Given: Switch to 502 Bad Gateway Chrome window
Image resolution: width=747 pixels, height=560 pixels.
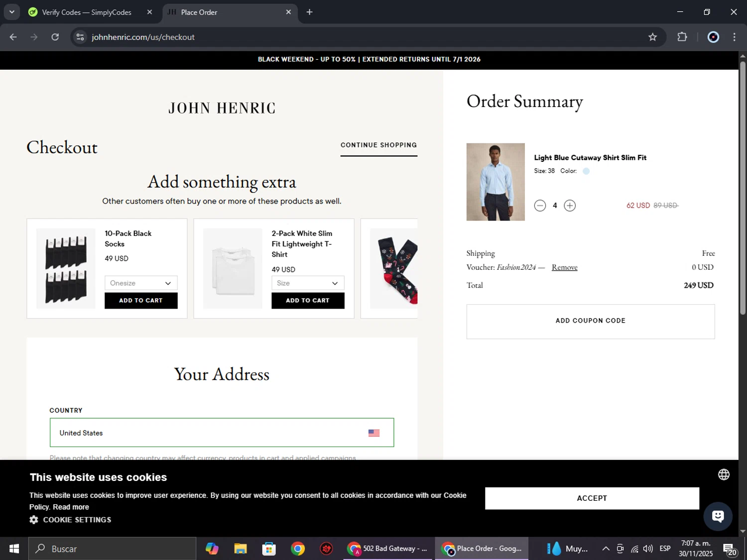Looking at the screenshot, I should (387, 549).
